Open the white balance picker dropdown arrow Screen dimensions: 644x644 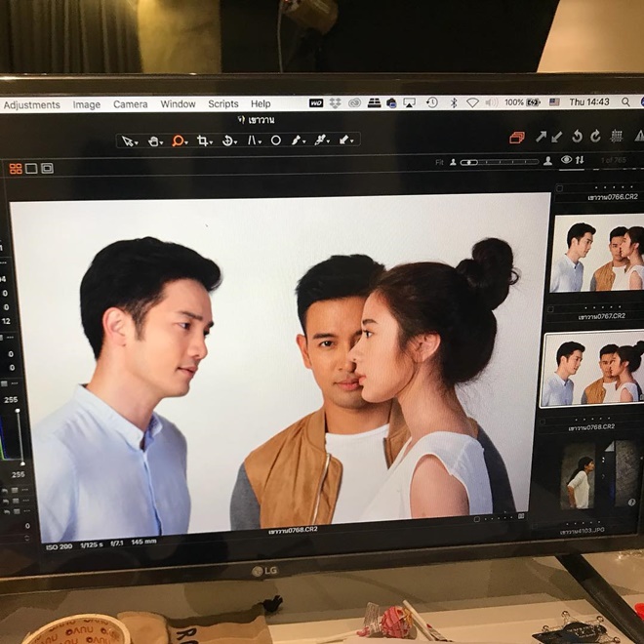click(304, 141)
